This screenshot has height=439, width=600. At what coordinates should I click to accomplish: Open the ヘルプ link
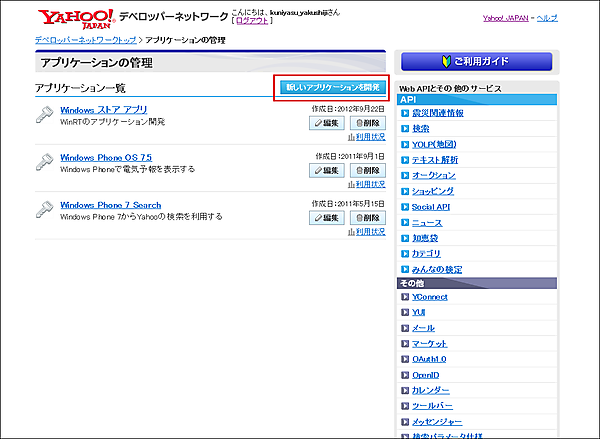click(547, 18)
